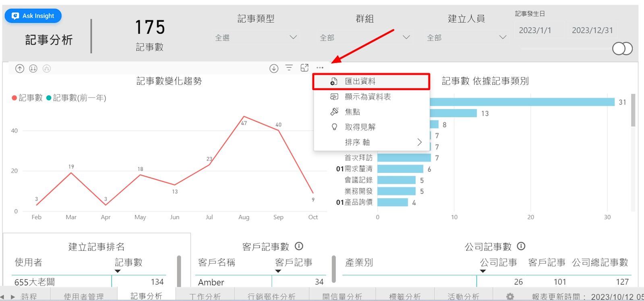
Task: Click the Ask Insight button
Action: (33, 16)
